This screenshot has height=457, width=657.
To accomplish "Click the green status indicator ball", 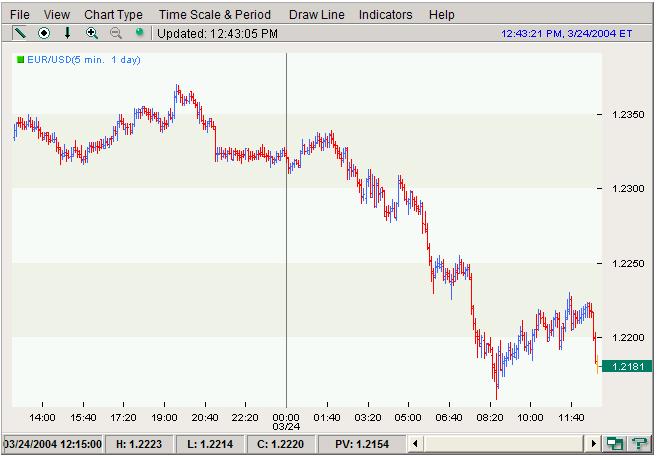I will click(x=140, y=33).
